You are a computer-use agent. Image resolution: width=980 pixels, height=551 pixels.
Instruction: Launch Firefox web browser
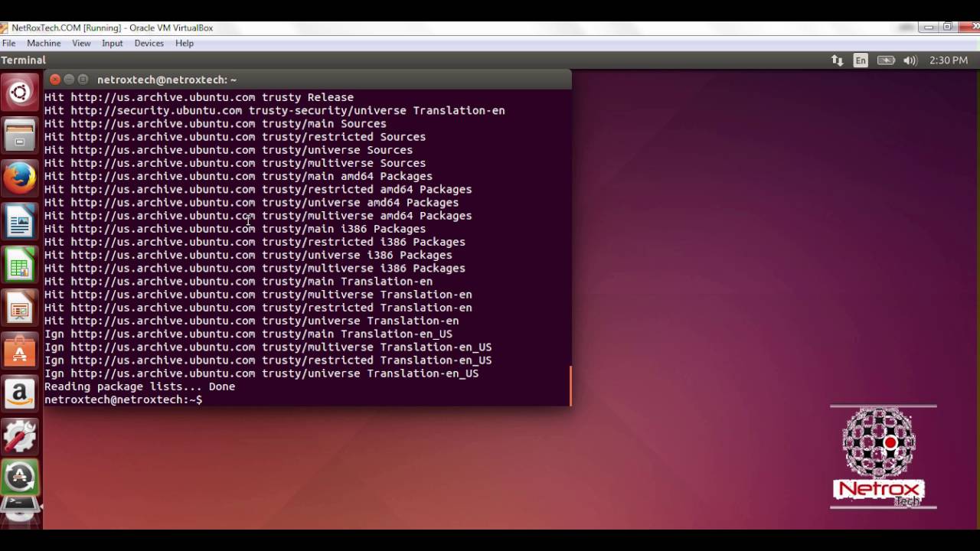pos(20,180)
